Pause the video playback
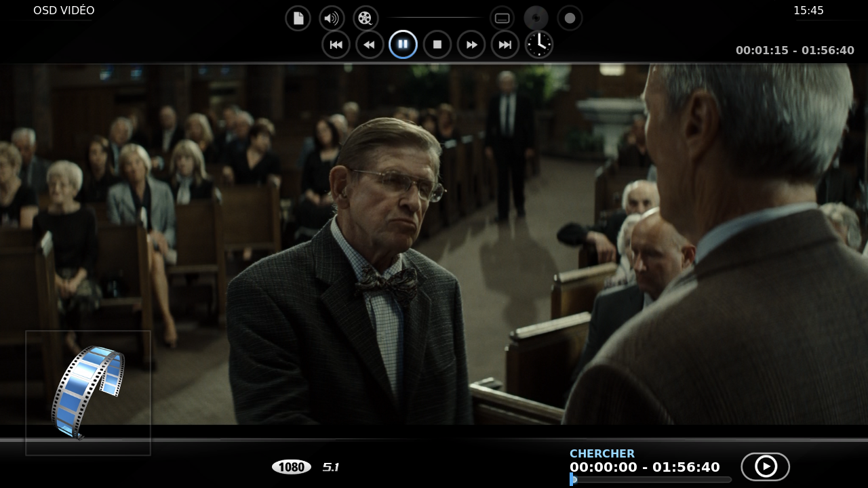 [x=403, y=44]
